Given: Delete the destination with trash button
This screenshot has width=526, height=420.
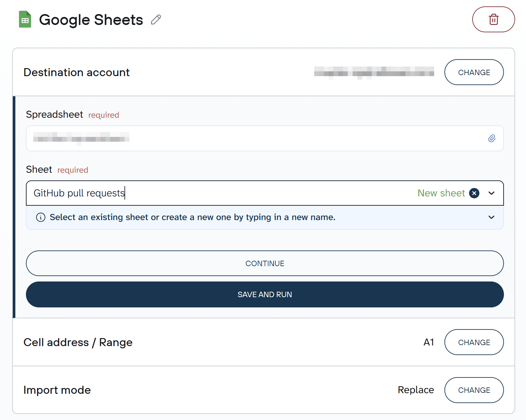Looking at the screenshot, I should 493,20.
